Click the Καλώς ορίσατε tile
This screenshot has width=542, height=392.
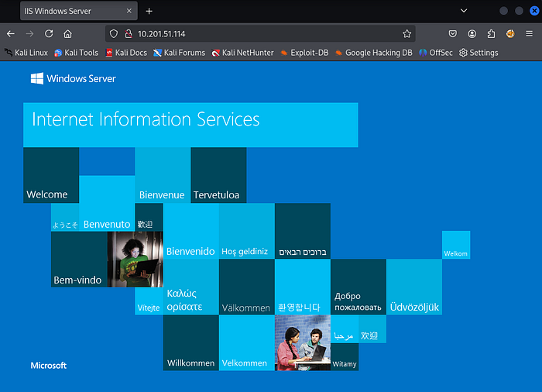pos(190,287)
